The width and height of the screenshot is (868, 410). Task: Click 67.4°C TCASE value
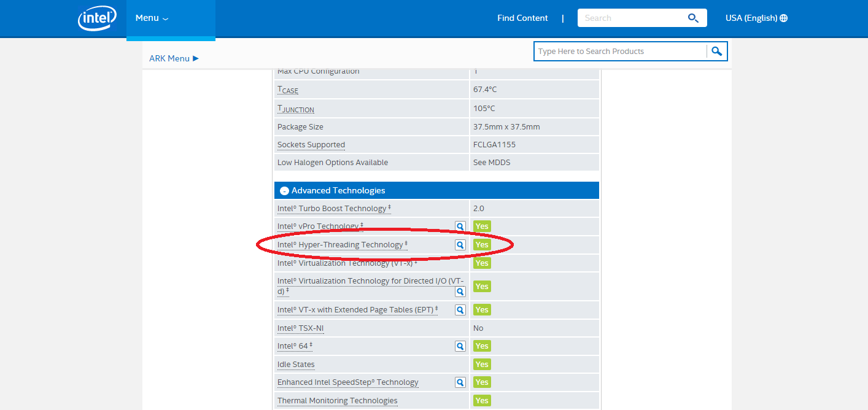[485, 90]
